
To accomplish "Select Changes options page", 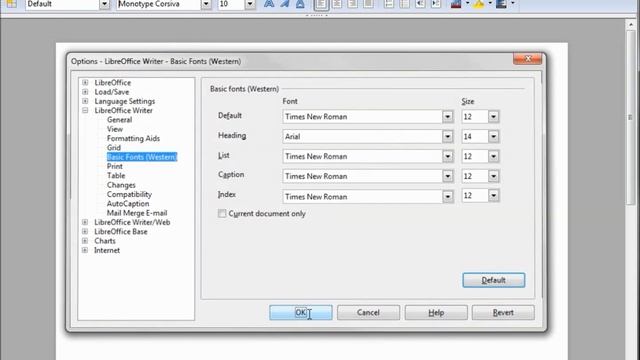I will click(121, 185).
